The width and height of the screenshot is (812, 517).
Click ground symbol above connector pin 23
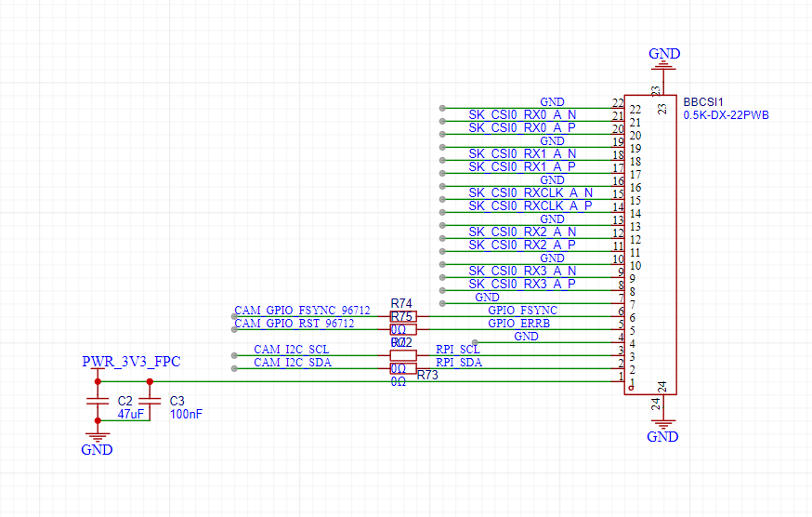coord(662,61)
